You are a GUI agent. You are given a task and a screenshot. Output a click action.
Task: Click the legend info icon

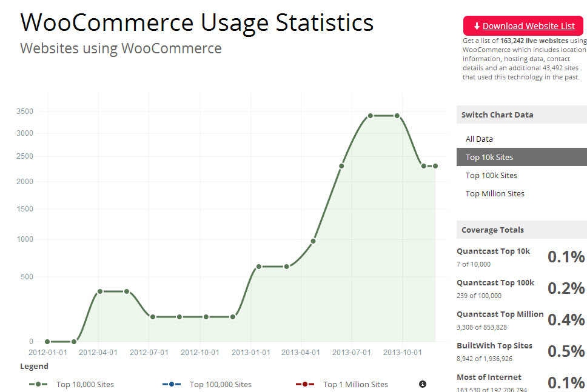coord(423,384)
